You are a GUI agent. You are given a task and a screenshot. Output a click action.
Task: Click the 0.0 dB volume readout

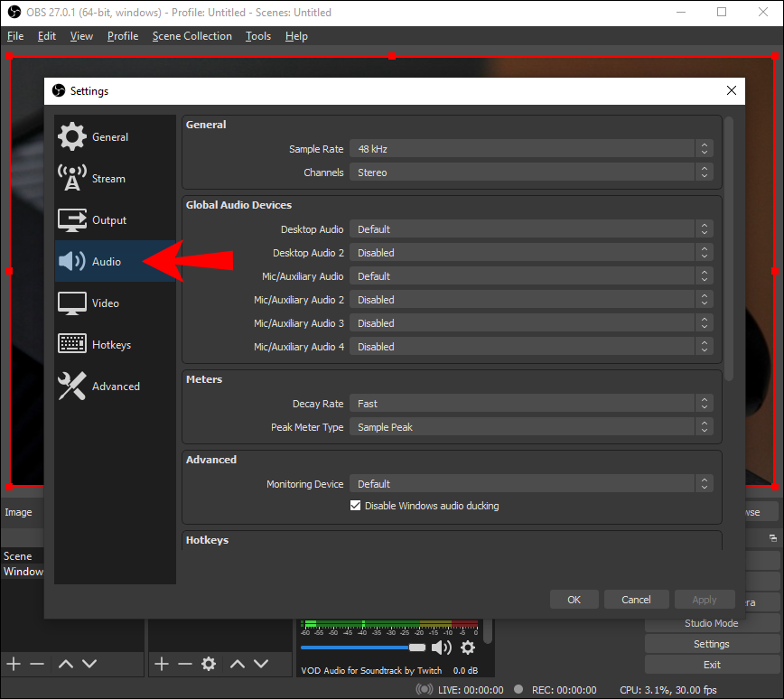coord(465,670)
